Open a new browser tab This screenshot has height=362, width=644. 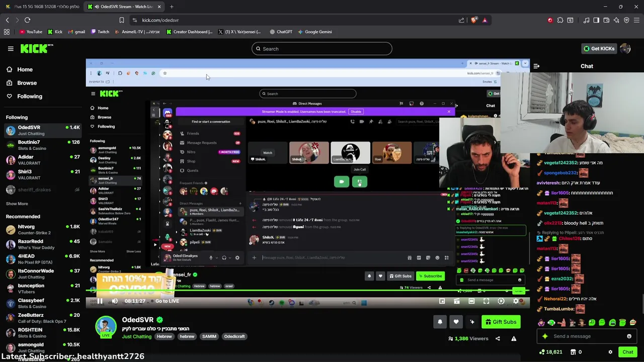point(172,7)
